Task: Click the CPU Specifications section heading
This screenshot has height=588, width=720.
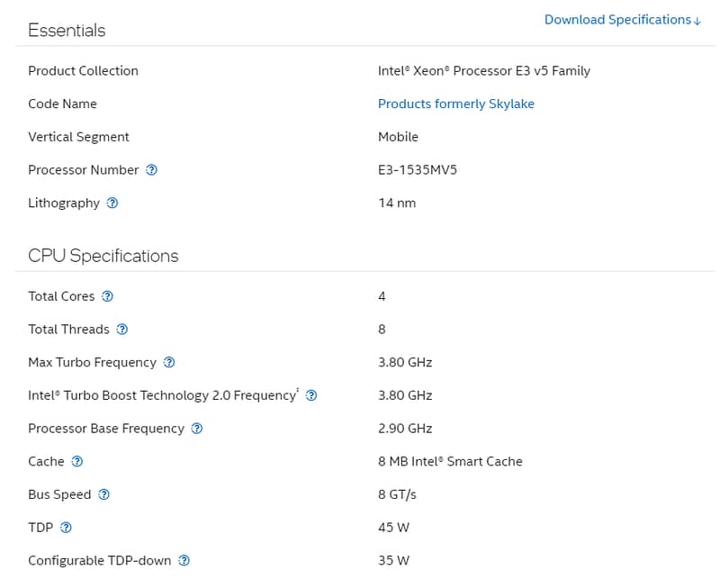Action: point(103,256)
